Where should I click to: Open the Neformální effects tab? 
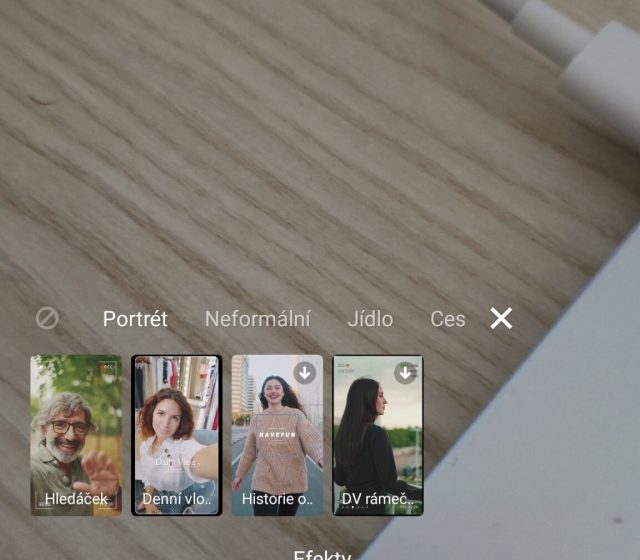[257, 319]
